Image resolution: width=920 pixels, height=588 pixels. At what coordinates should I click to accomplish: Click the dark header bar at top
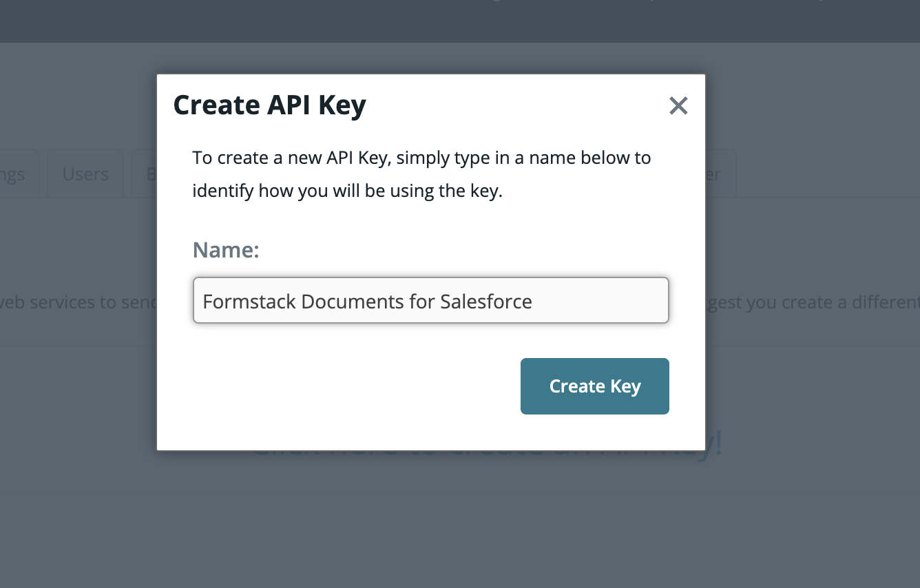pyautogui.click(x=275, y=21)
